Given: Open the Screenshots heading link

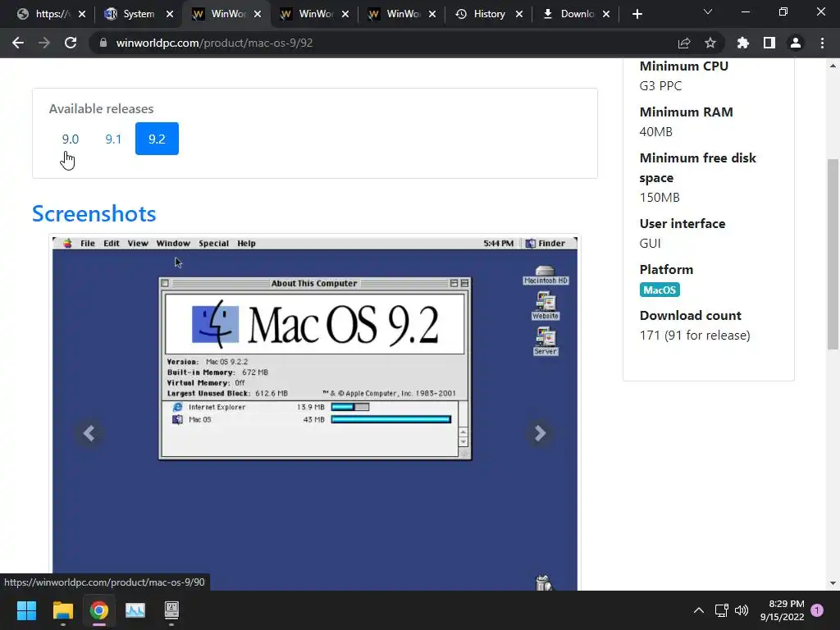Looking at the screenshot, I should point(94,213).
